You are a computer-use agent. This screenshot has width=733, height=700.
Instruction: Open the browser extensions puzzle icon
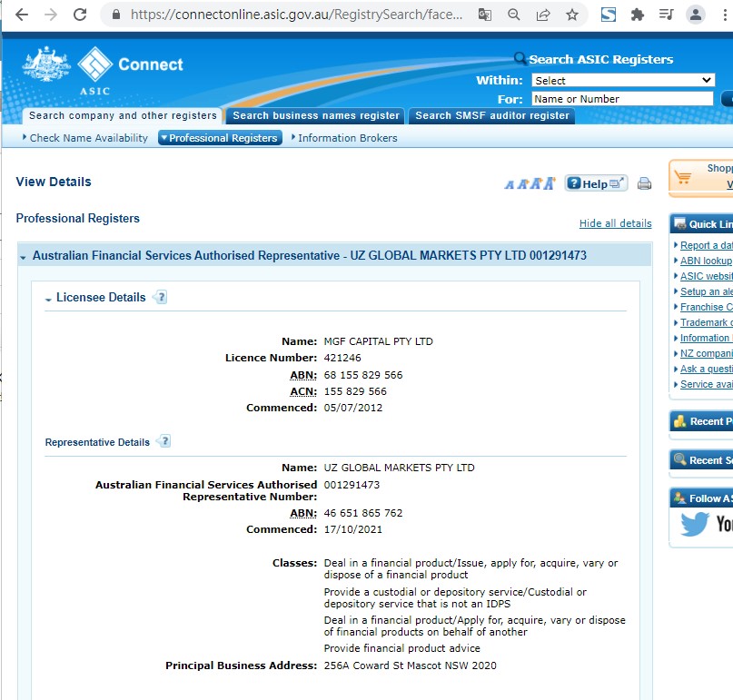point(638,15)
